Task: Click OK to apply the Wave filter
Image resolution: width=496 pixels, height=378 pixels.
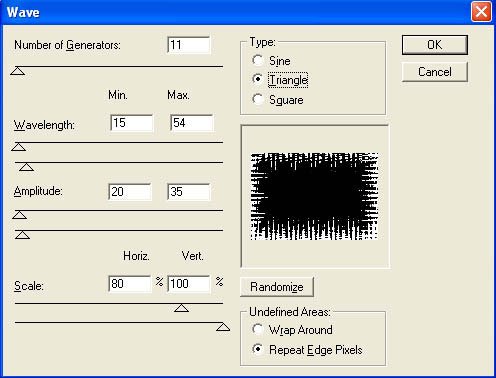Action: [435, 45]
